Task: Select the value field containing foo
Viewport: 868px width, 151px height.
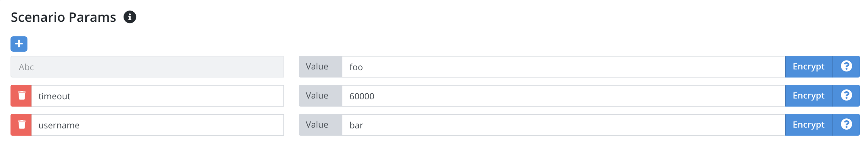Action: (x=563, y=67)
